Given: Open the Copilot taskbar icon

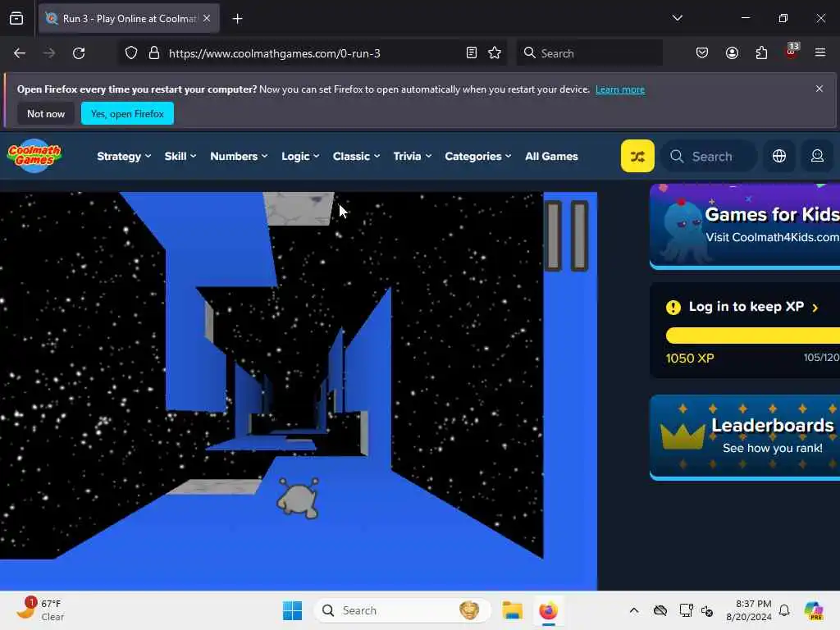Looking at the screenshot, I should (813, 610).
